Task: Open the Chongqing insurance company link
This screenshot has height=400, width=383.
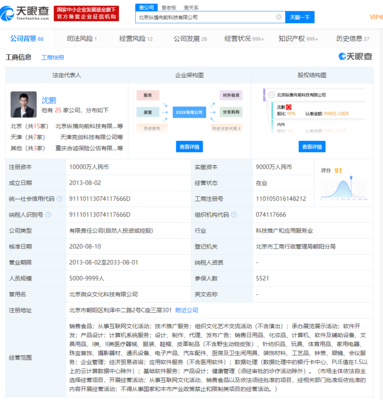Action: point(89,148)
